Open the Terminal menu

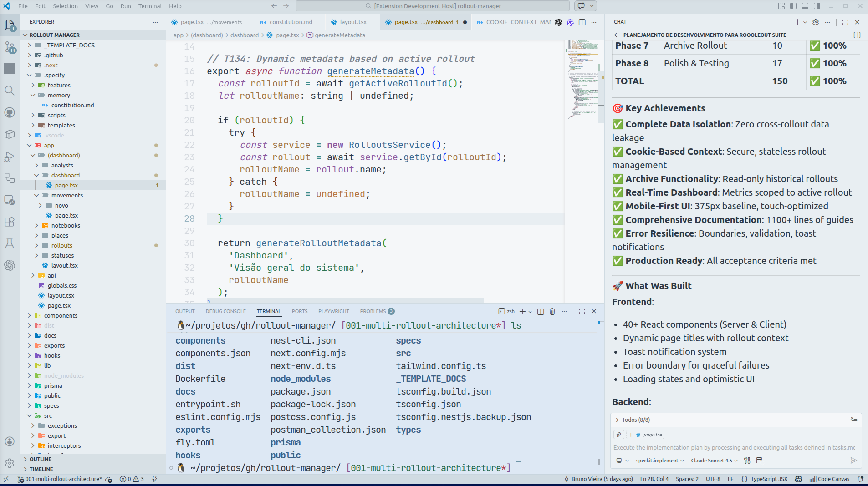click(150, 6)
